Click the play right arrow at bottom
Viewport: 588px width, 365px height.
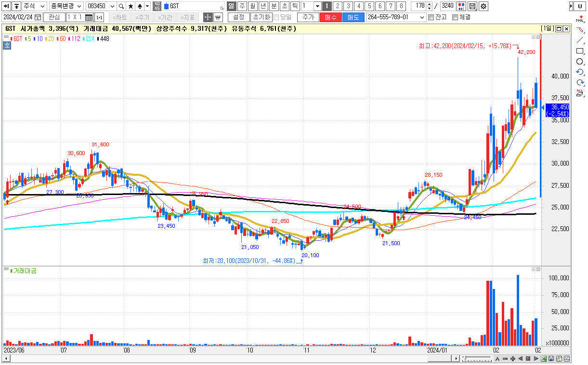click(536, 359)
